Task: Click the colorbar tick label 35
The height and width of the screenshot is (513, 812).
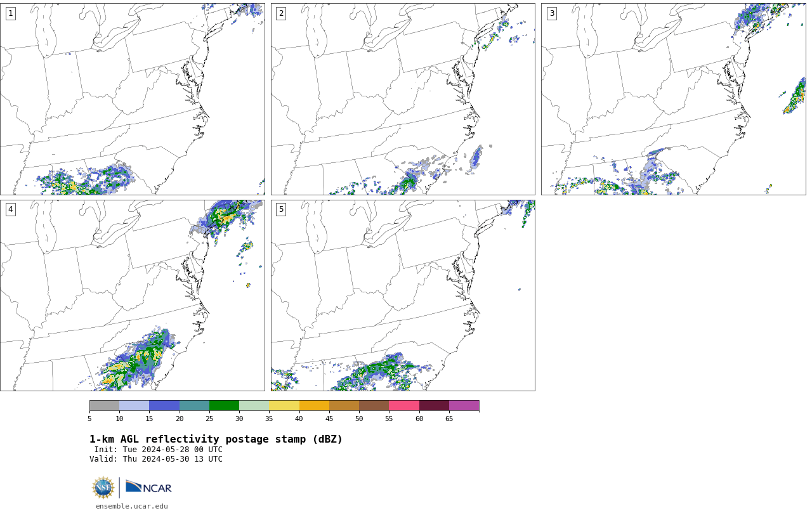Action: pyautogui.click(x=269, y=419)
